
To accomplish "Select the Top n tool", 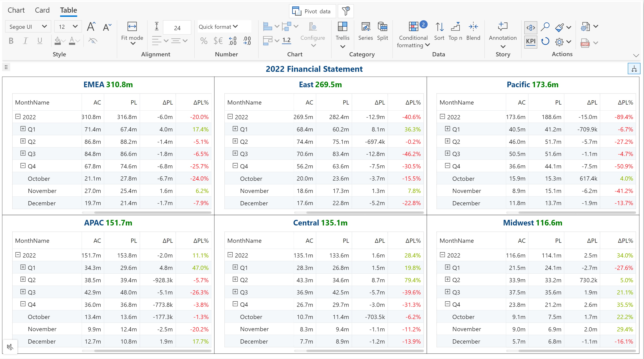I will click(455, 27).
